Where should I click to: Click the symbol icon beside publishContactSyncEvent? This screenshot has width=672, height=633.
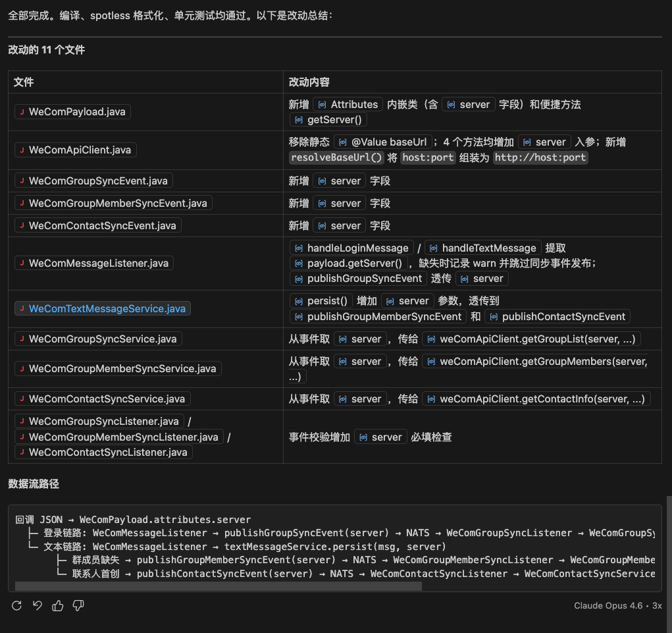pyautogui.click(x=494, y=317)
